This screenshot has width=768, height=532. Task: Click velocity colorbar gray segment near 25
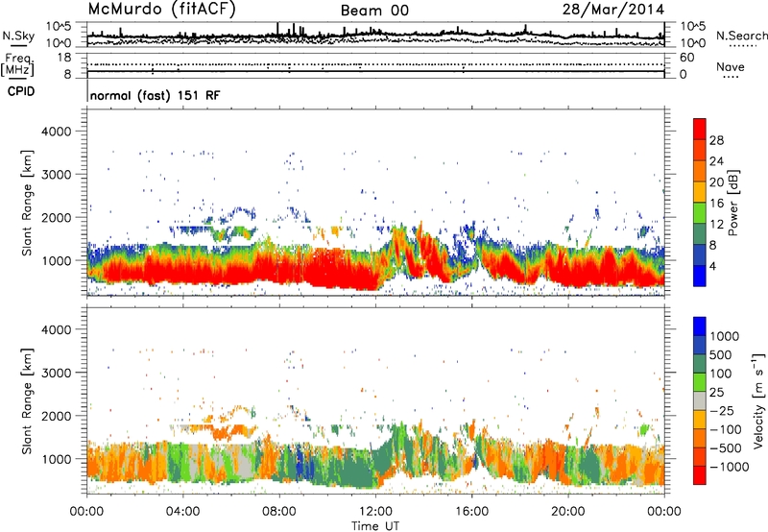[700, 400]
